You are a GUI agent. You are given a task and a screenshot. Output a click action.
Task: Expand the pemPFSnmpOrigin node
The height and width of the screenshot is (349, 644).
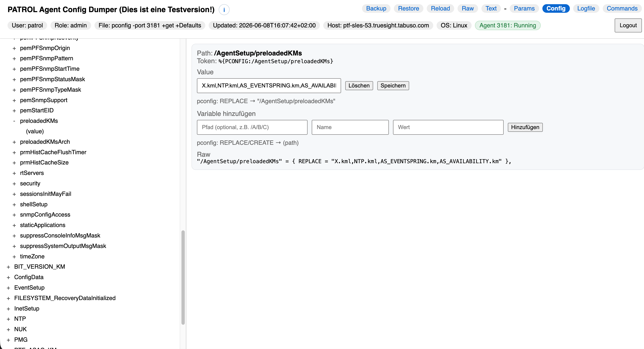pyautogui.click(x=14, y=48)
